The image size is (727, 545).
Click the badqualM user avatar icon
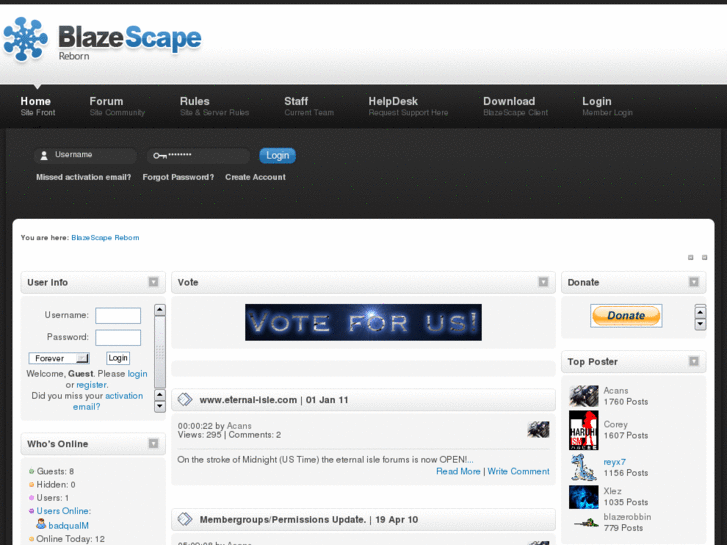pos(41,524)
